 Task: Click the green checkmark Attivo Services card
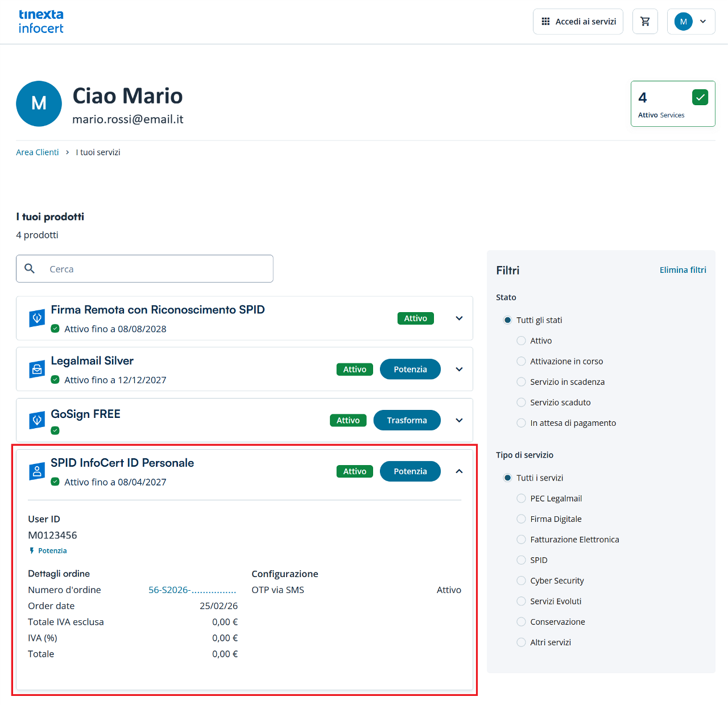[672, 103]
